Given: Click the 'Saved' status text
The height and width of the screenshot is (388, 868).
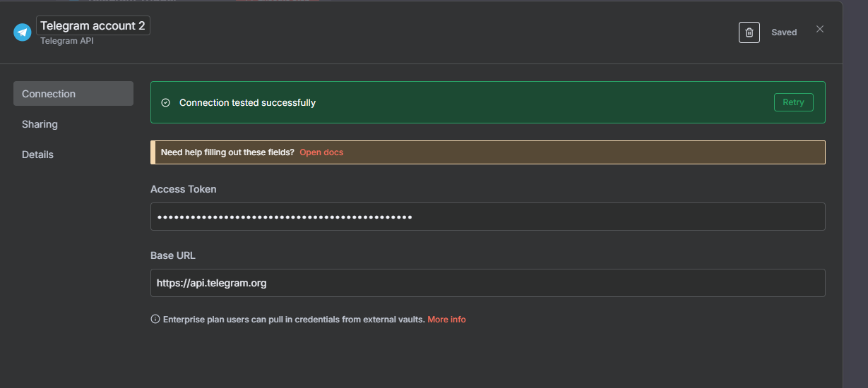Looking at the screenshot, I should [784, 32].
